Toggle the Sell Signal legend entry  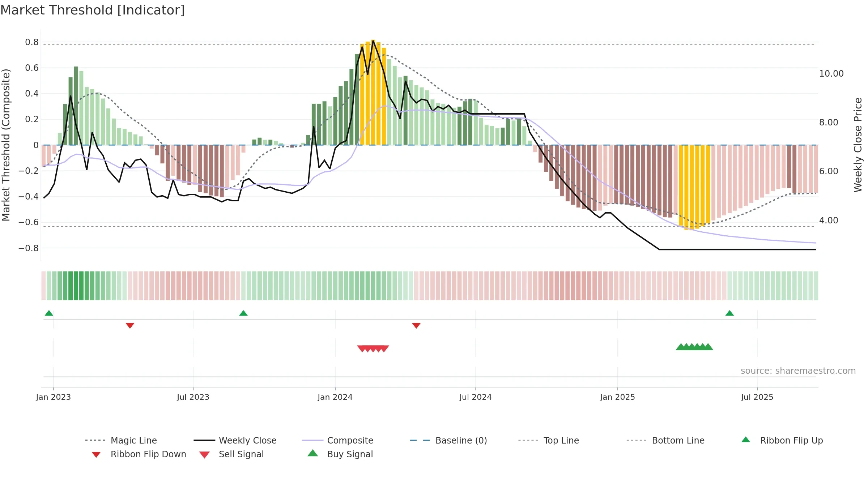[231, 454]
